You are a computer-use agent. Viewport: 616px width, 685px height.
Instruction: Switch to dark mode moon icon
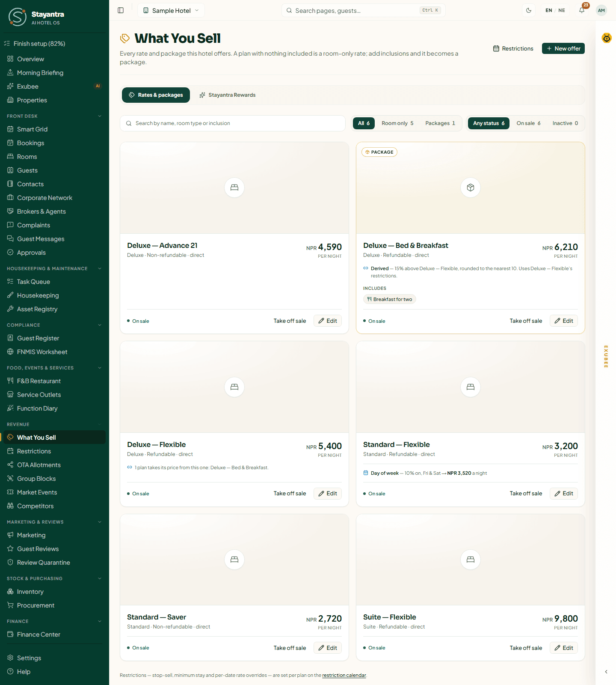point(529,10)
